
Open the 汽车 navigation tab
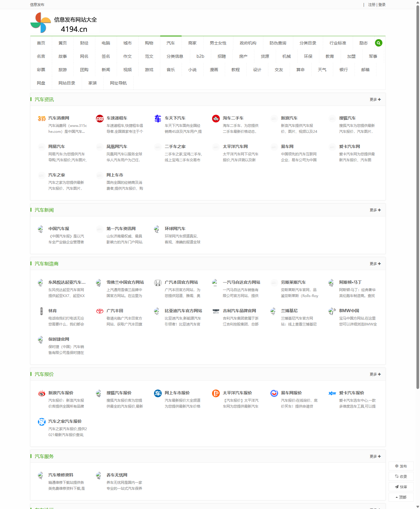click(x=171, y=43)
